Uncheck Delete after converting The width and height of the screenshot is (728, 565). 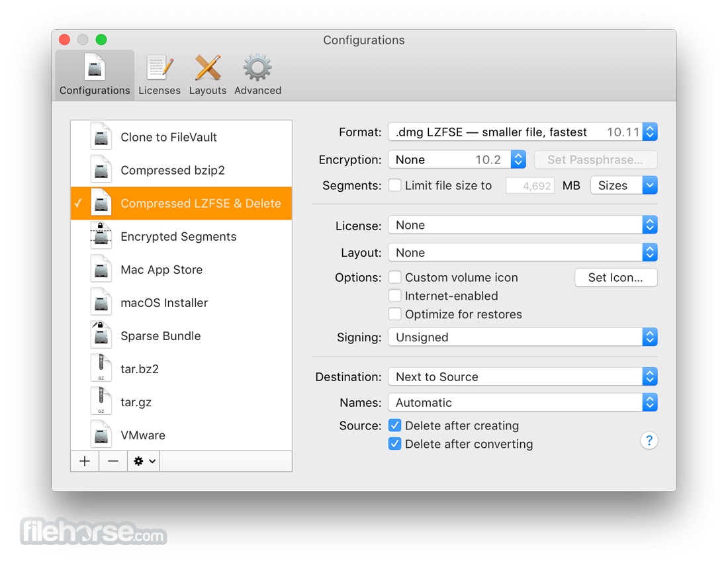point(394,444)
